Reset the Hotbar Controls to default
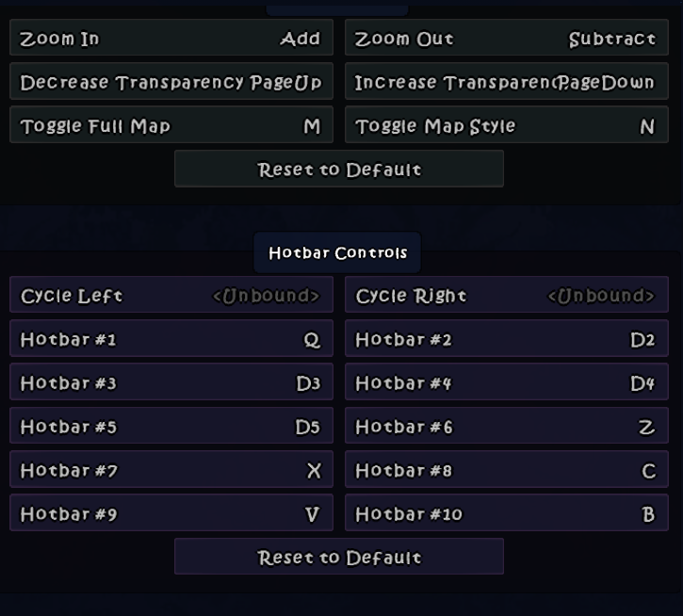 click(x=338, y=557)
